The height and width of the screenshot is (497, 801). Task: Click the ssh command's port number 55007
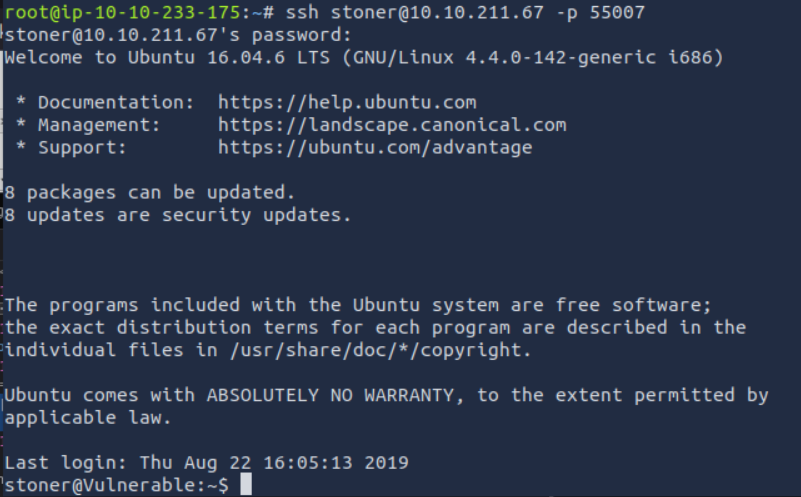(617, 12)
